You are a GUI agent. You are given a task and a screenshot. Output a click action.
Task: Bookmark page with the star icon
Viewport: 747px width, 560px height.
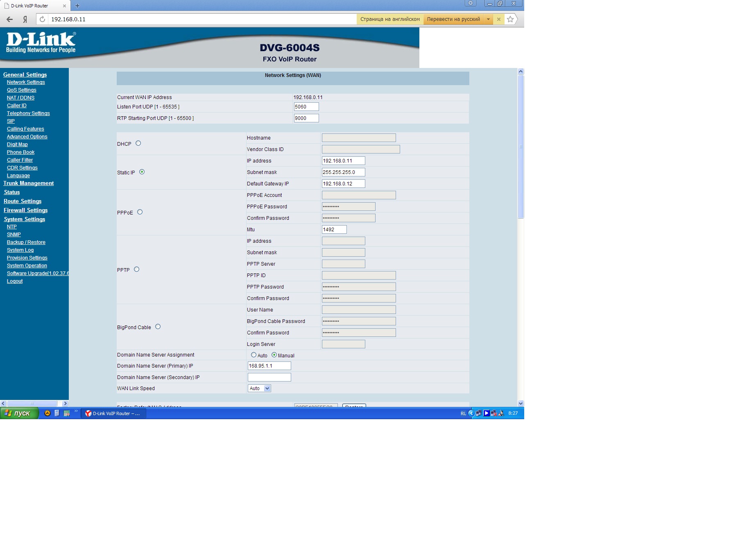[x=510, y=19]
